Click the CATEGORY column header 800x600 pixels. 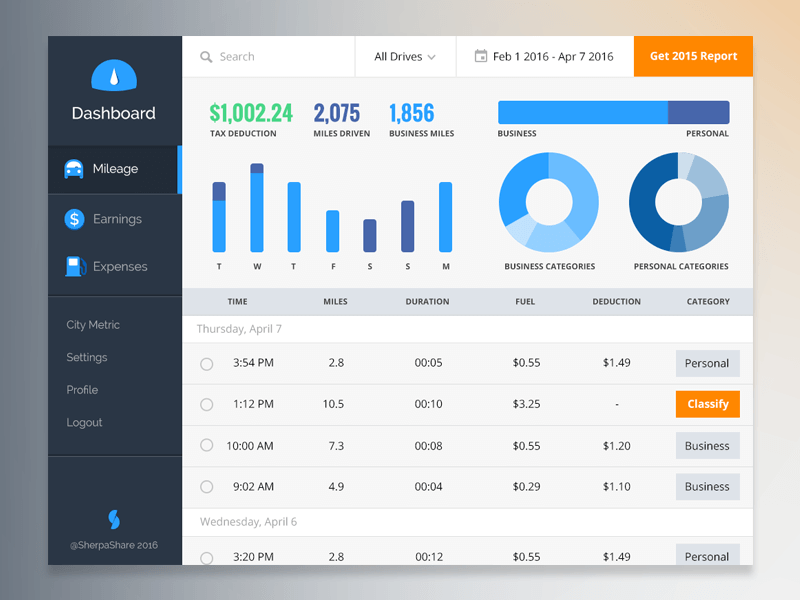[708, 302]
